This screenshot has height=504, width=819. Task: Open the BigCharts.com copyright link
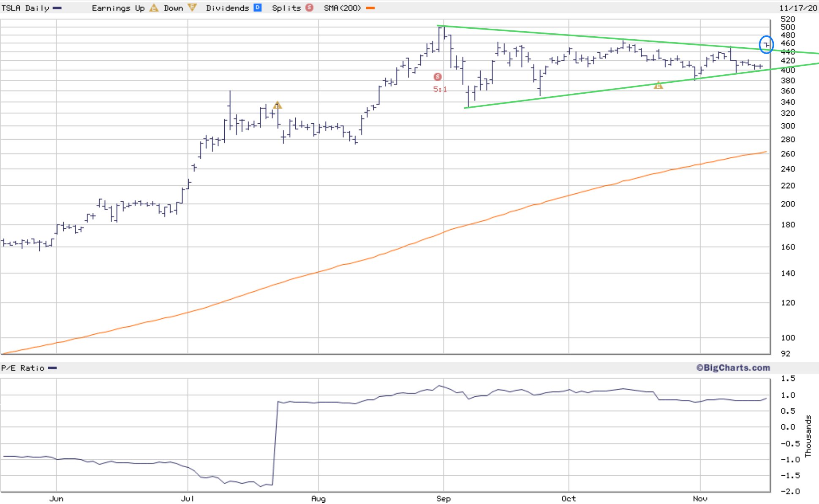coord(733,368)
